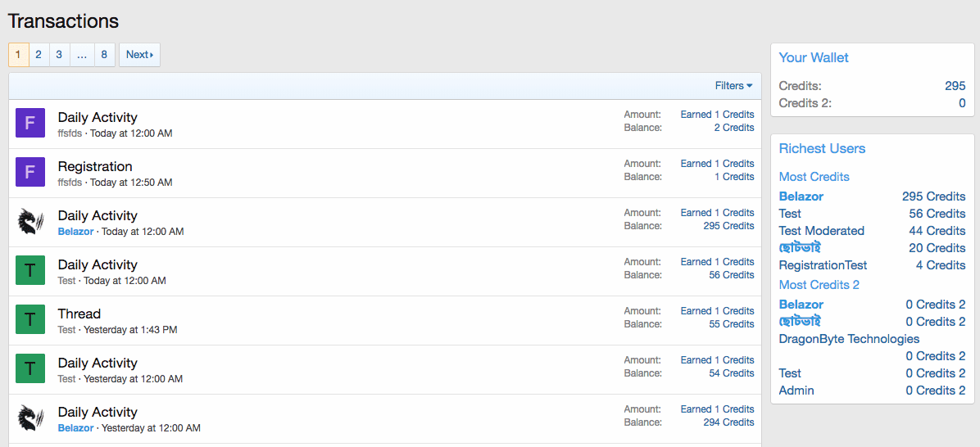Go to the Next page of transactions
This screenshot has width=980, height=447.
(x=139, y=55)
